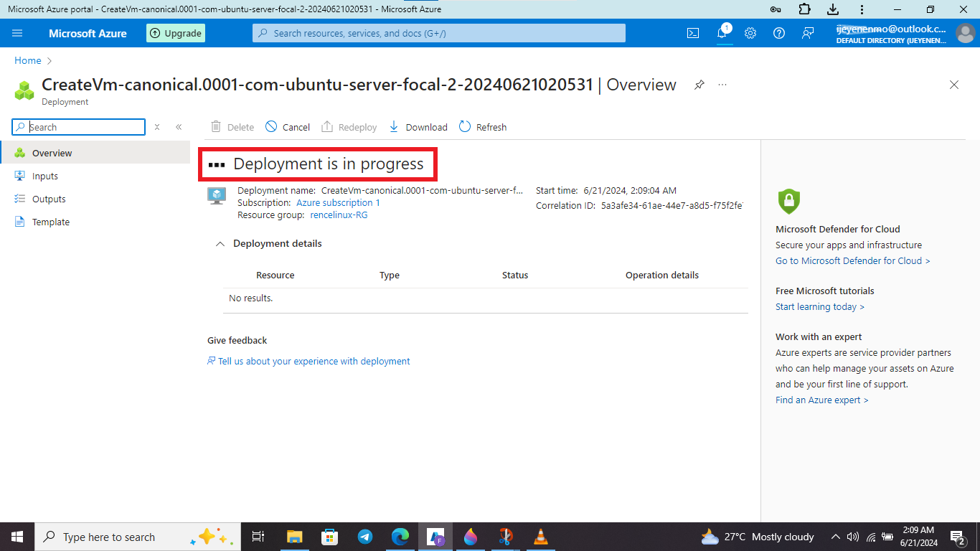Close the deployment blade with X

954,85
